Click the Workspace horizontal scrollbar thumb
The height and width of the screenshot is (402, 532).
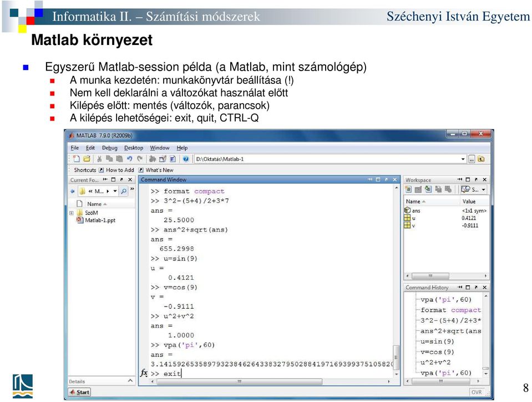click(x=430, y=276)
